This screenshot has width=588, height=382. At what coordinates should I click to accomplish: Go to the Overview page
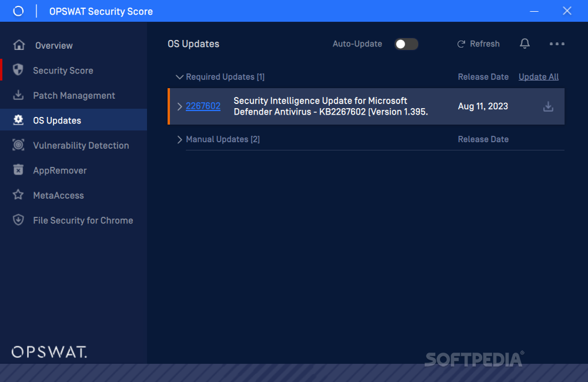54,45
